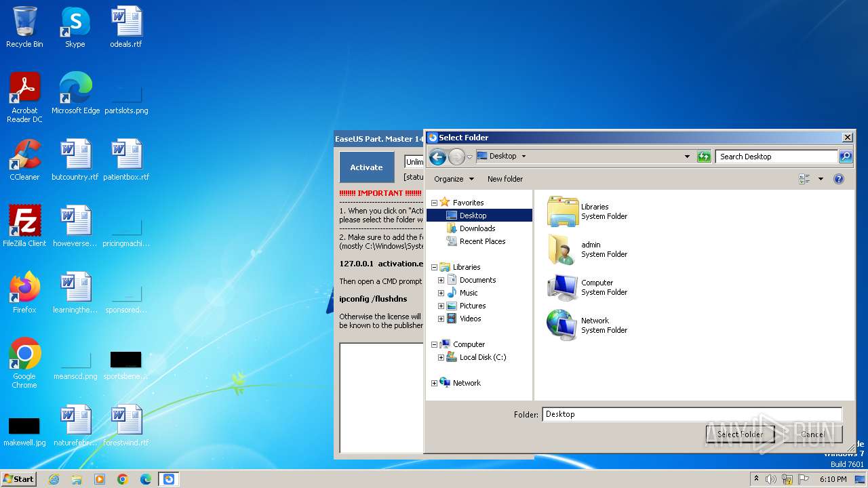Open the Start menu
868x488 pixels.
(x=18, y=479)
